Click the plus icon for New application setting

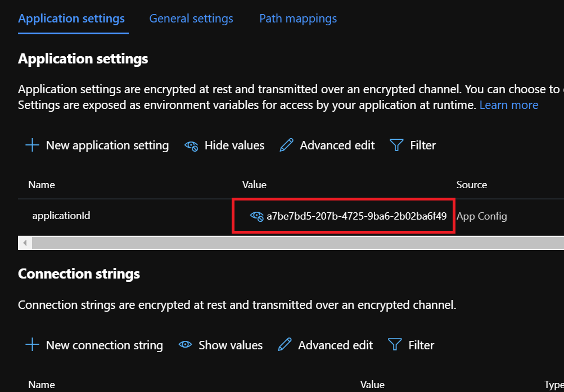pos(33,145)
